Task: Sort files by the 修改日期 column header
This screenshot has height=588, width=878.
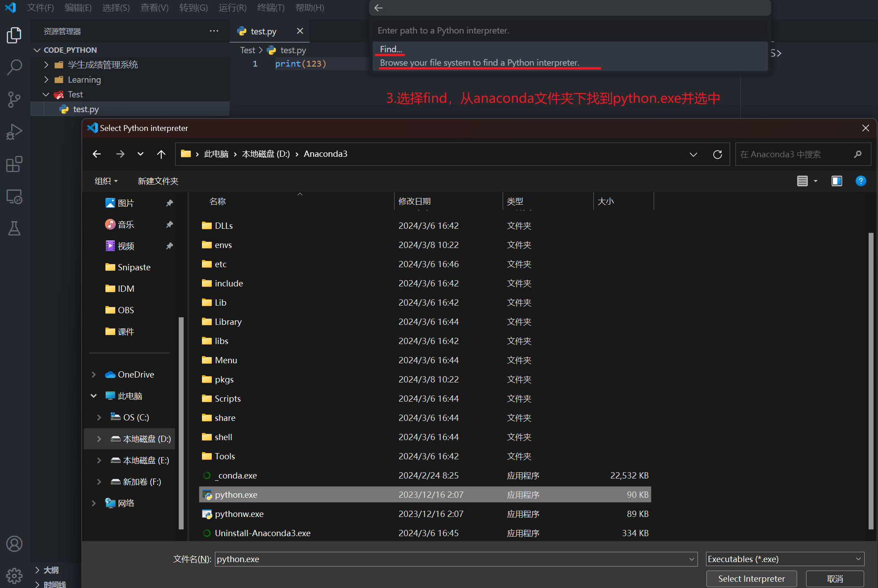Action: [448, 201]
